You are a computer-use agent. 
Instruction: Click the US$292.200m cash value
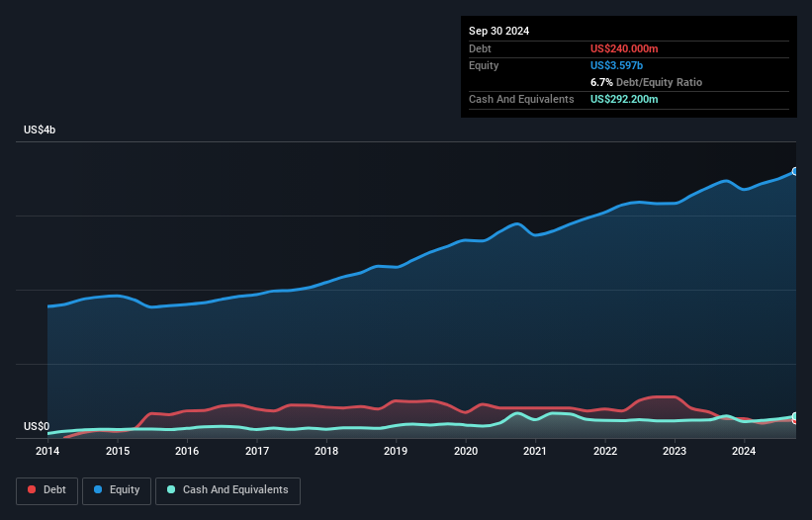point(624,99)
